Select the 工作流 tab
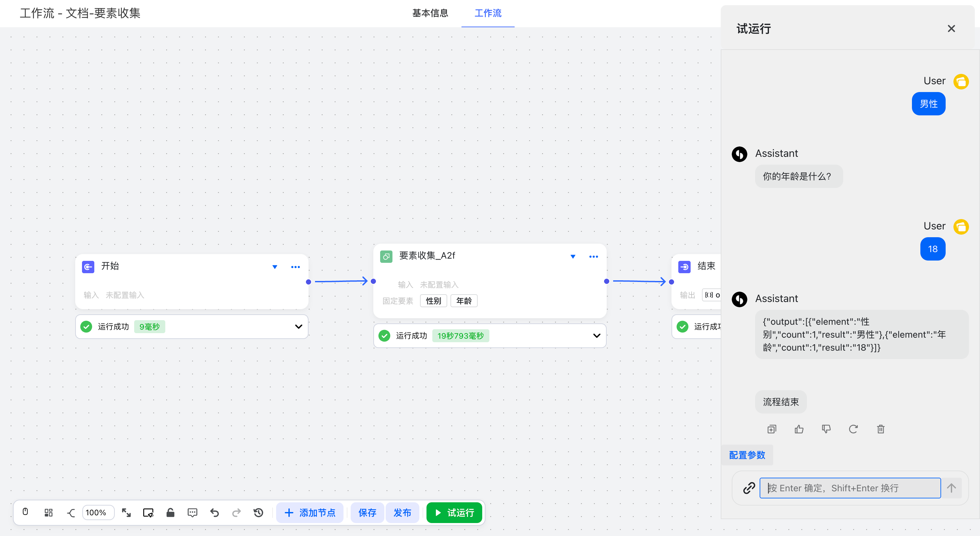980x536 pixels. [x=488, y=13]
